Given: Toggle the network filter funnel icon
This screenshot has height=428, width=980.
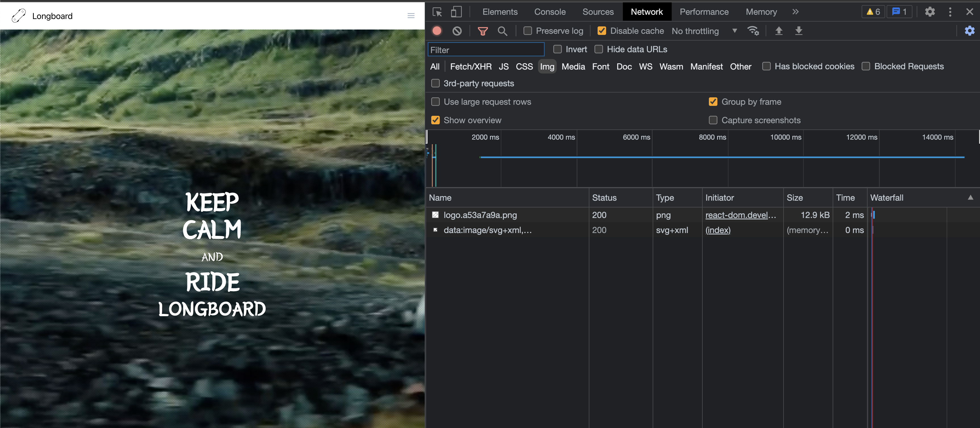Looking at the screenshot, I should [x=482, y=31].
